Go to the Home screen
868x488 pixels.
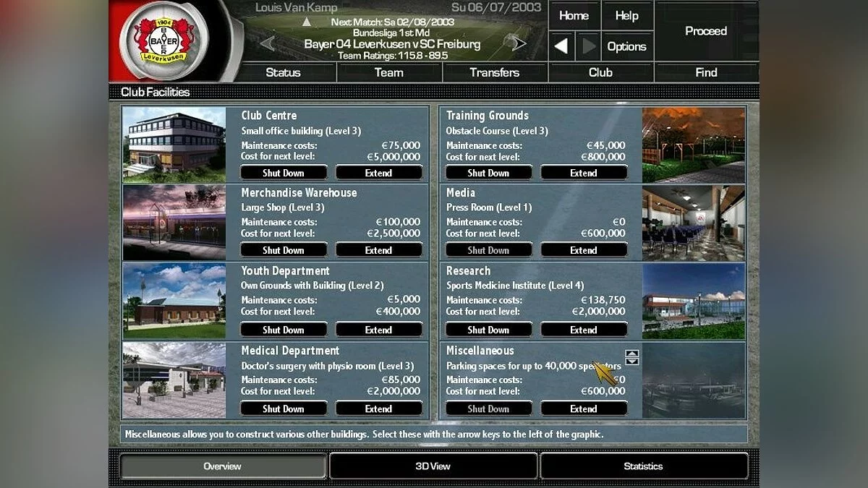(574, 15)
